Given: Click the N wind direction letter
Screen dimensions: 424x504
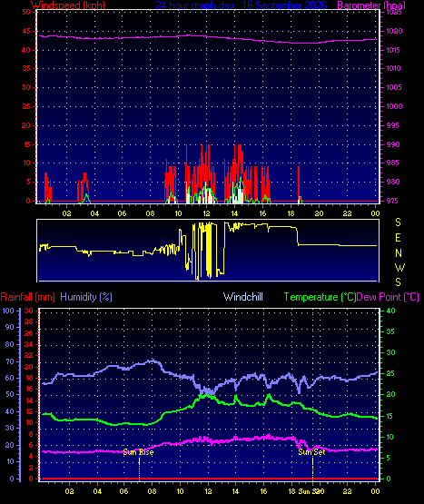Looking at the screenshot, I should (x=399, y=253).
